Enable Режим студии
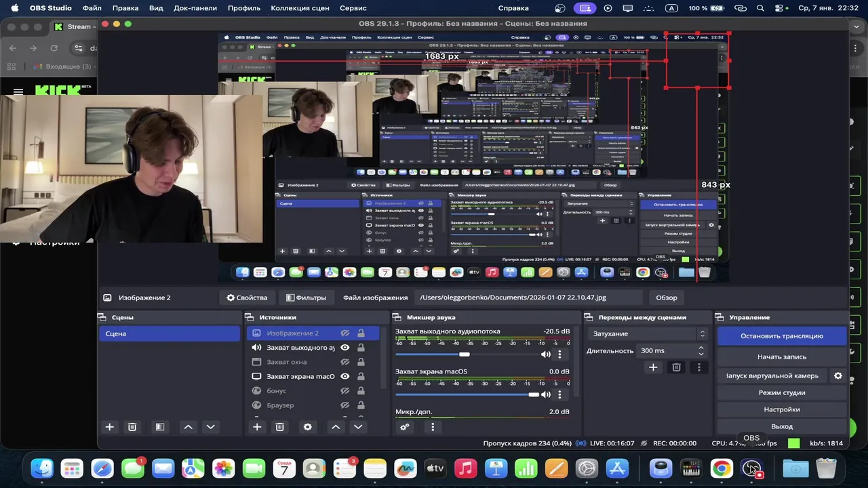This screenshot has height=488, width=868. [x=782, y=392]
